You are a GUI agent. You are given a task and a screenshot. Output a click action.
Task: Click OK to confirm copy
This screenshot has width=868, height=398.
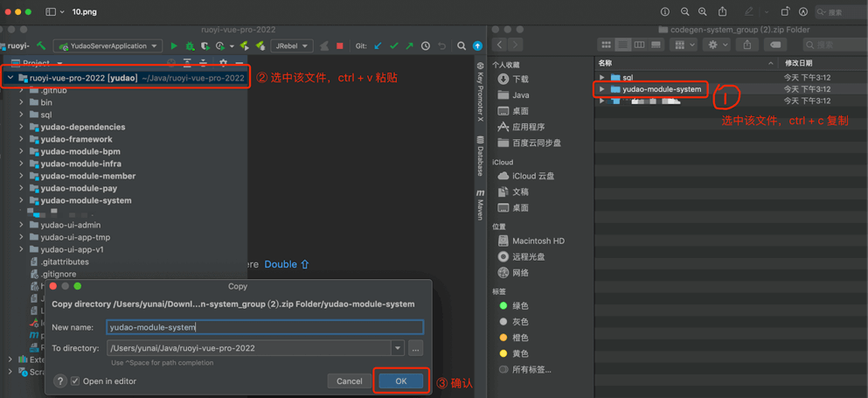tap(400, 381)
